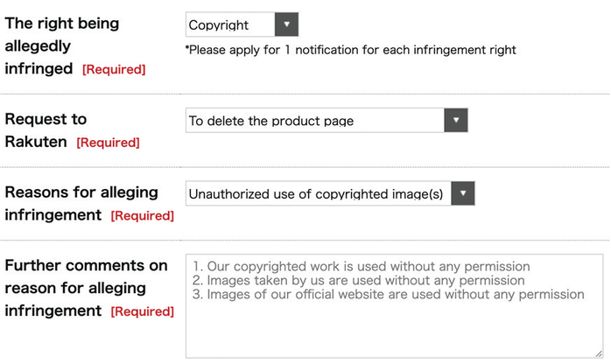Click placeholder line 'Images taken by us'
Screen dimensions: 611x364
359,280
